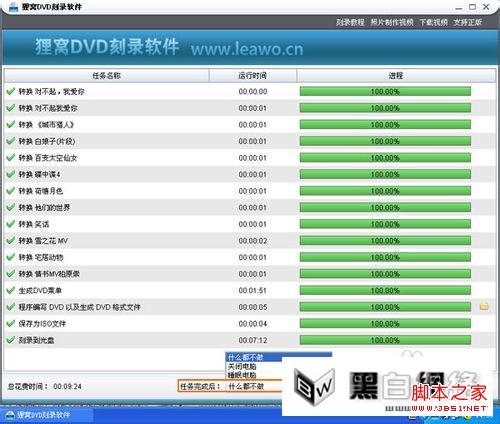Click the green checkmark beside 转换 笑话
Screen dimensions: 500x424
(x=11, y=224)
